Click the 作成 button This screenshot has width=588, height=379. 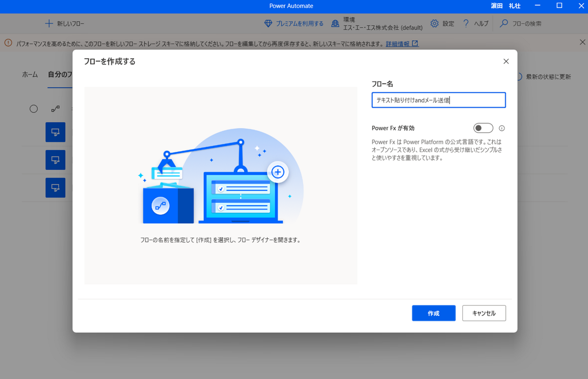click(434, 313)
